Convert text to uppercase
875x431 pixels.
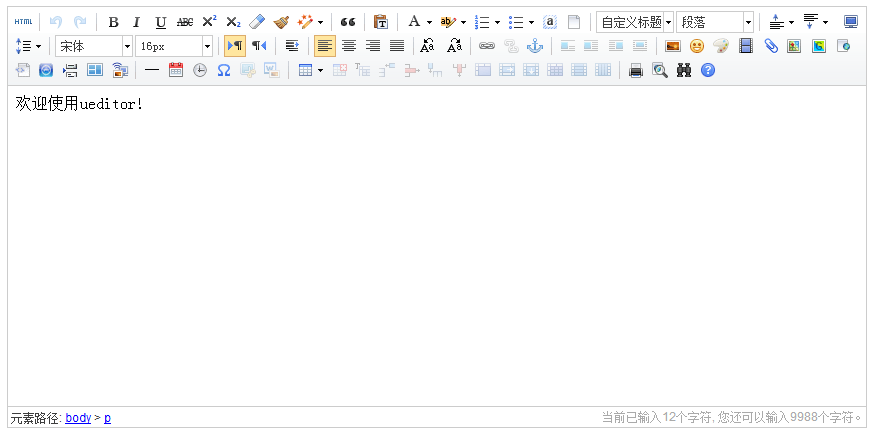click(x=427, y=46)
